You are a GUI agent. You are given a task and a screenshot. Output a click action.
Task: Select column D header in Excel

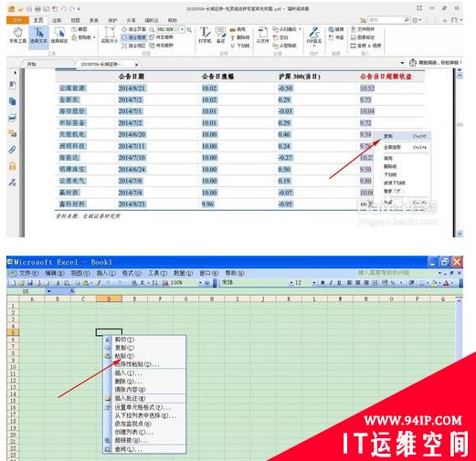pyautogui.click(x=109, y=299)
